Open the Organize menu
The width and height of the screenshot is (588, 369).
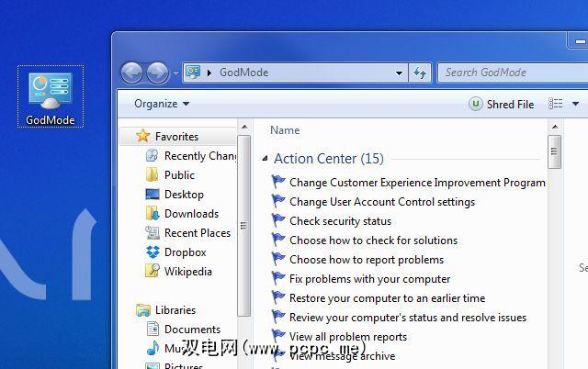162,104
